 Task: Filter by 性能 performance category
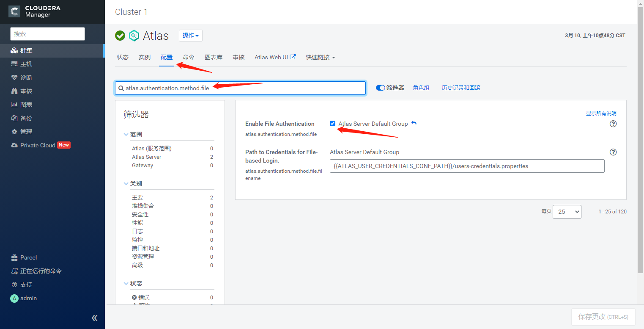click(137, 223)
